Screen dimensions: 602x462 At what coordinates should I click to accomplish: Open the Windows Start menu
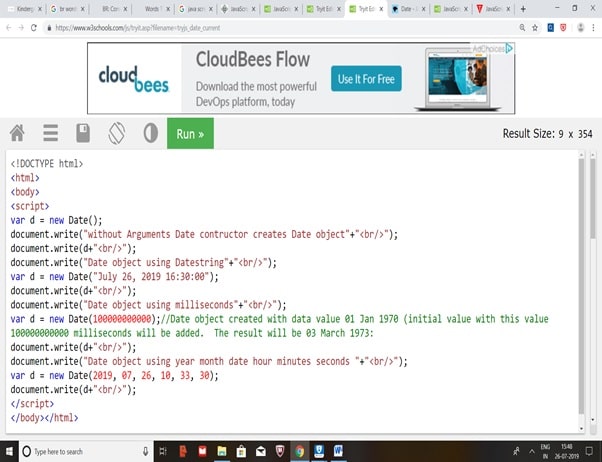tap(9, 451)
